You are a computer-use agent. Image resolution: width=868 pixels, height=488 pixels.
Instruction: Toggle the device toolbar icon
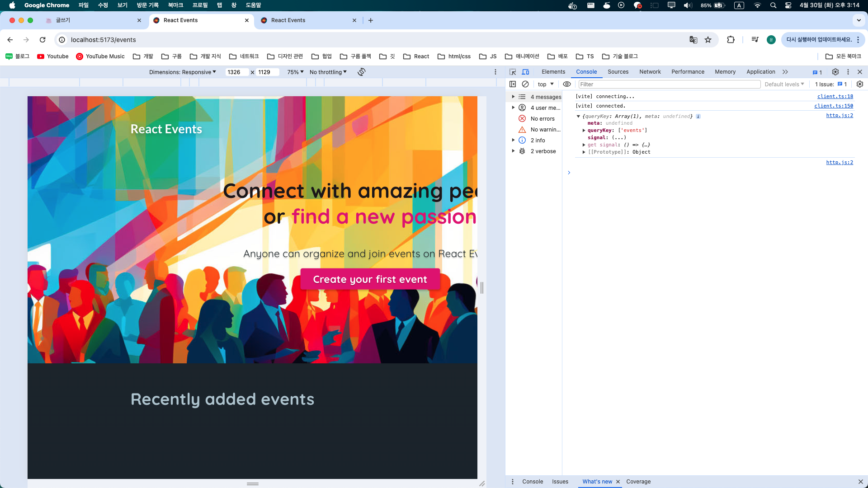525,72
